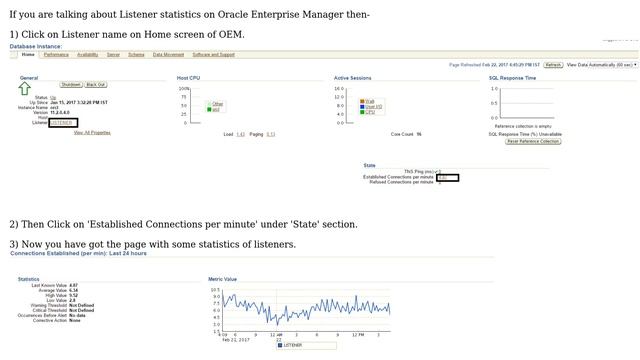Click the Average Value statistic
This screenshot has height=360, width=640.
(73, 291)
